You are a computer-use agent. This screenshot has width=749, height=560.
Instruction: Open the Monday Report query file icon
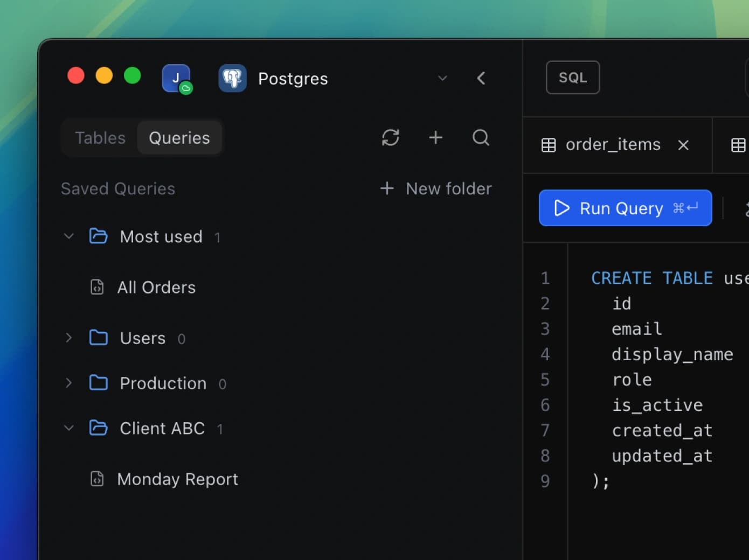pyautogui.click(x=97, y=479)
